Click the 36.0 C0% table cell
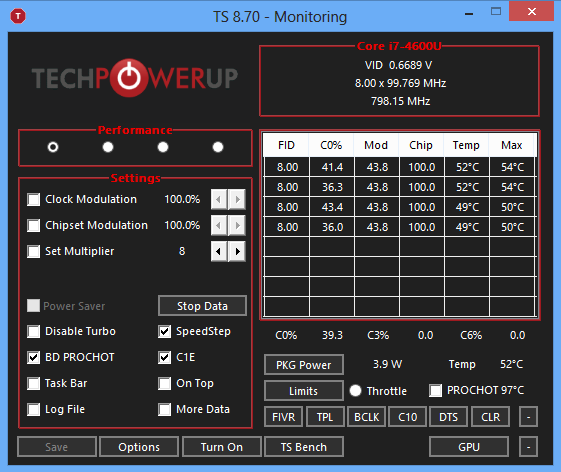Viewport: 561px width, 472px height. pos(332,227)
